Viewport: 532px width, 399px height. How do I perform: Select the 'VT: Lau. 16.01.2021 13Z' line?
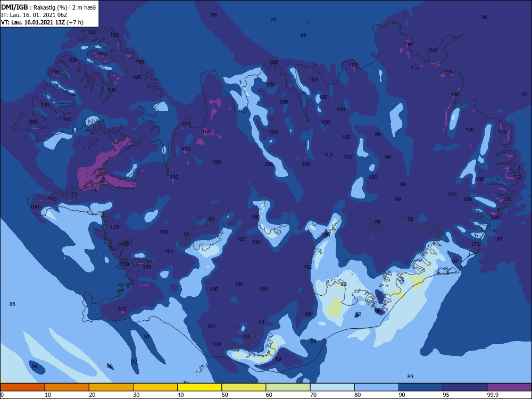(x=33, y=22)
